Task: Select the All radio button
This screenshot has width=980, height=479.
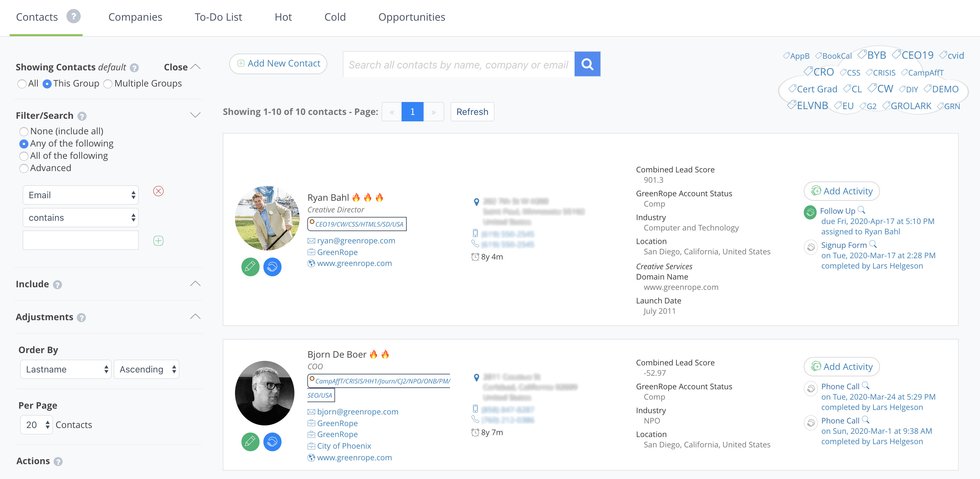Action: 23,83
